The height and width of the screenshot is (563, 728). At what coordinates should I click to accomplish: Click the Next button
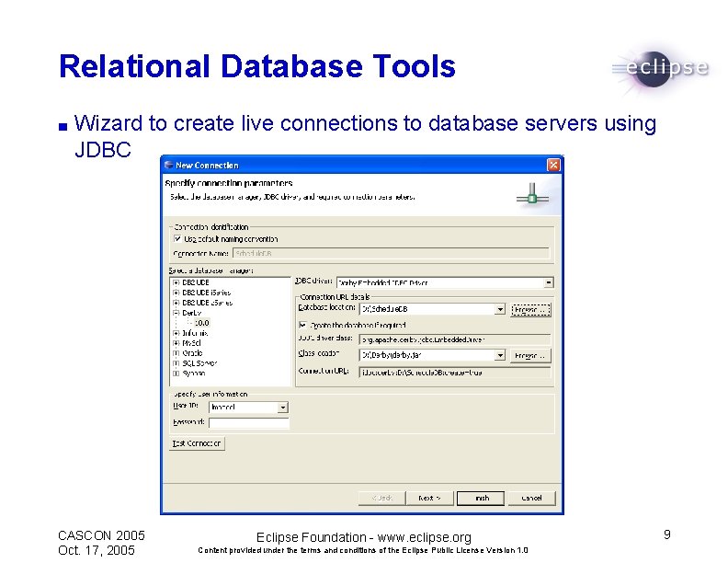tap(429, 498)
